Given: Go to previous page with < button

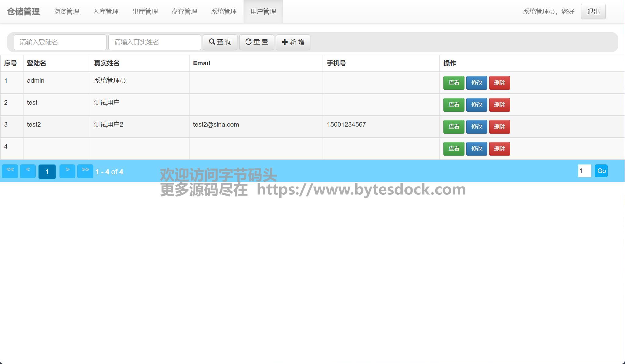Looking at the screenshot, I should pos(28,171).
